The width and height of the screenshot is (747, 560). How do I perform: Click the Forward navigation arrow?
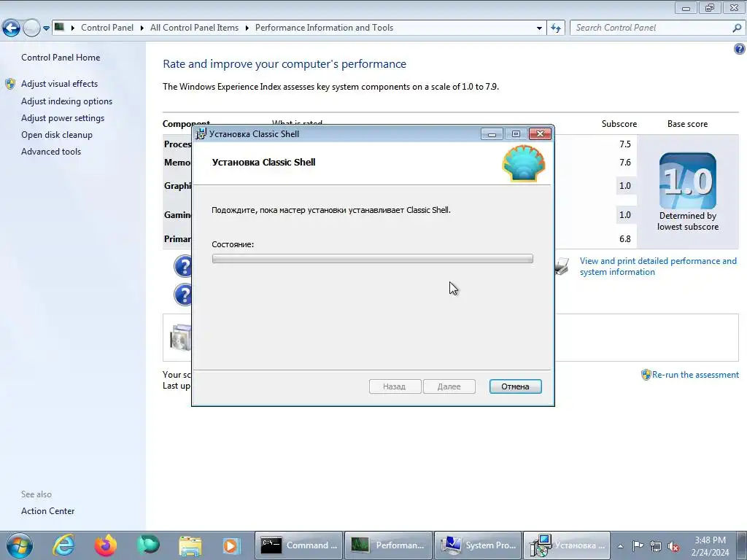(31, 28)
